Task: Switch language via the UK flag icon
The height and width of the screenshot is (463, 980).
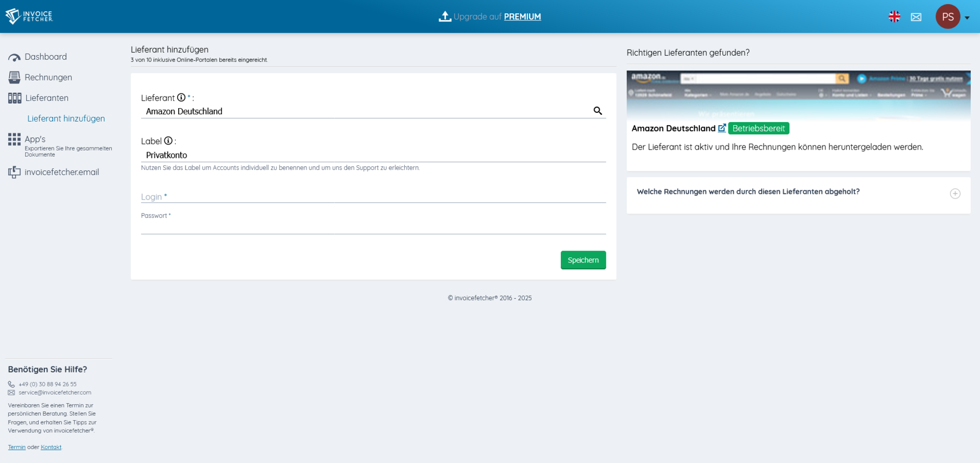Action: [894, 17]
